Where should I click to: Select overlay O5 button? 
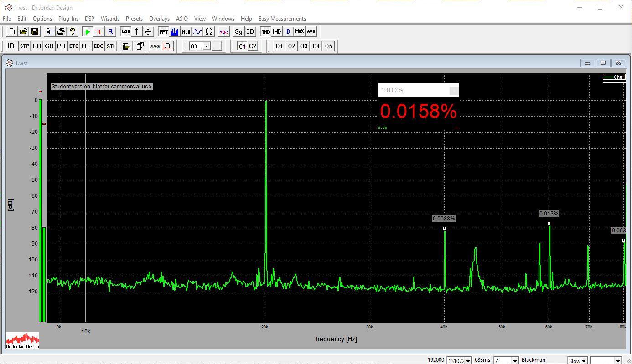point(328,46)
